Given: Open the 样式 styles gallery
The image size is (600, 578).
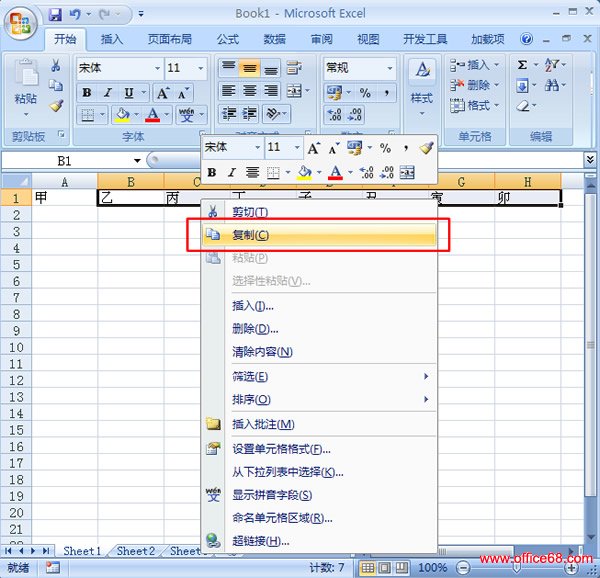Looking at the screenshot, I should 422,87.
